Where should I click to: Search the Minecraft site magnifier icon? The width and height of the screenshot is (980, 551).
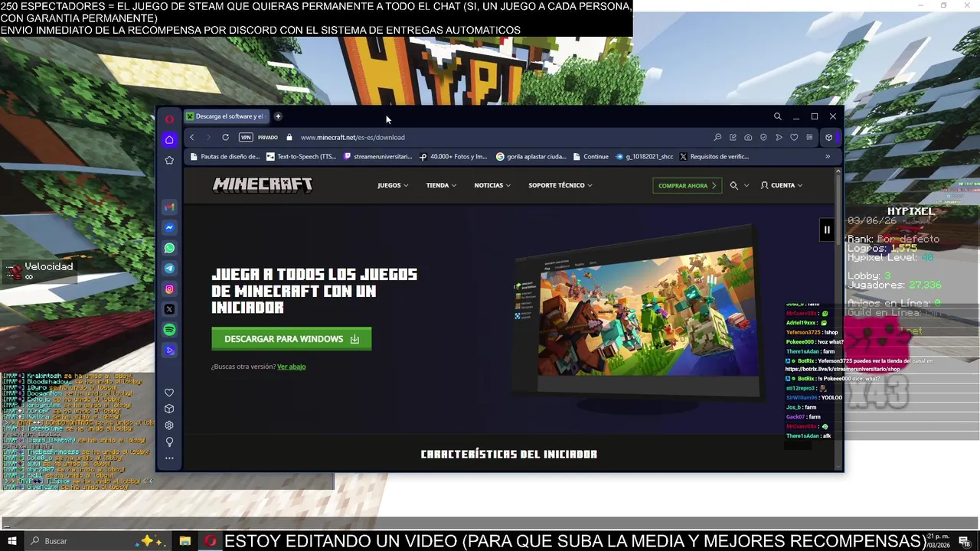pyautogui.click(x=733, y=185)
